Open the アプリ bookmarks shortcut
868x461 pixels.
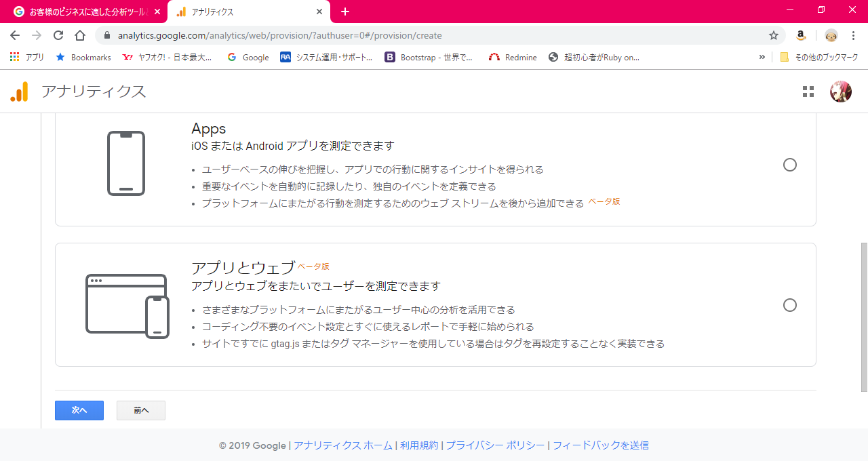click(27, 58)
